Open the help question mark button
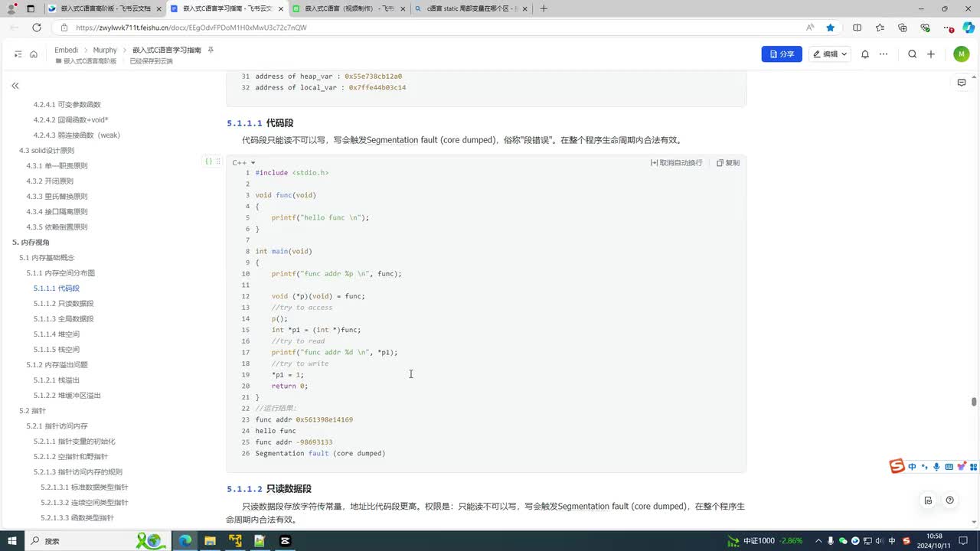The width and height of the screenshot is (980, 551). pyautogui.click(x=949, y=500)
